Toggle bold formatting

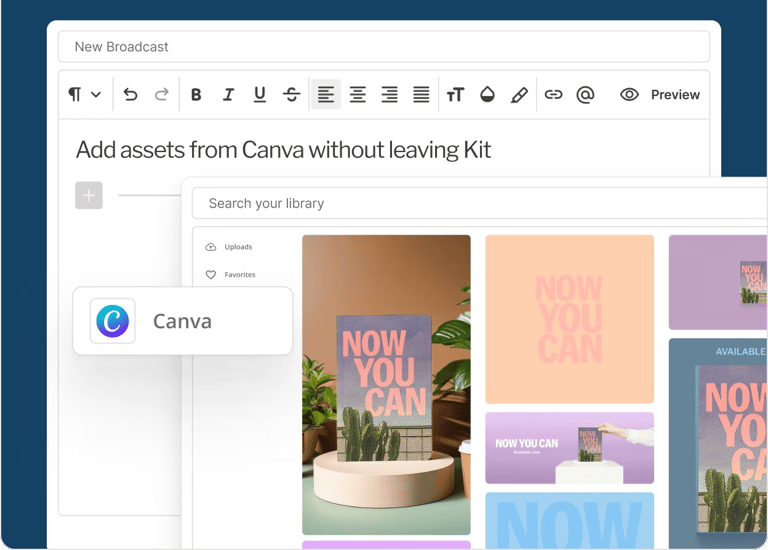click(x=196, y=95)
